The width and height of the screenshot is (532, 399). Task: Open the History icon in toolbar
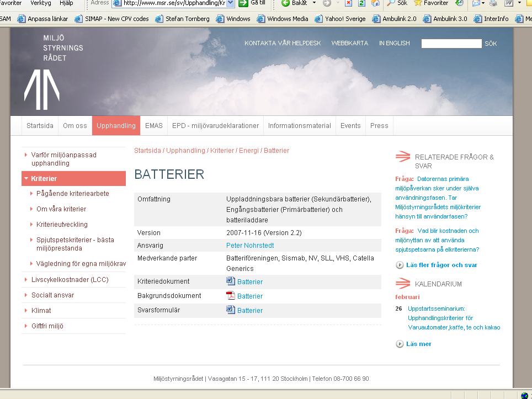pos(459,3)
